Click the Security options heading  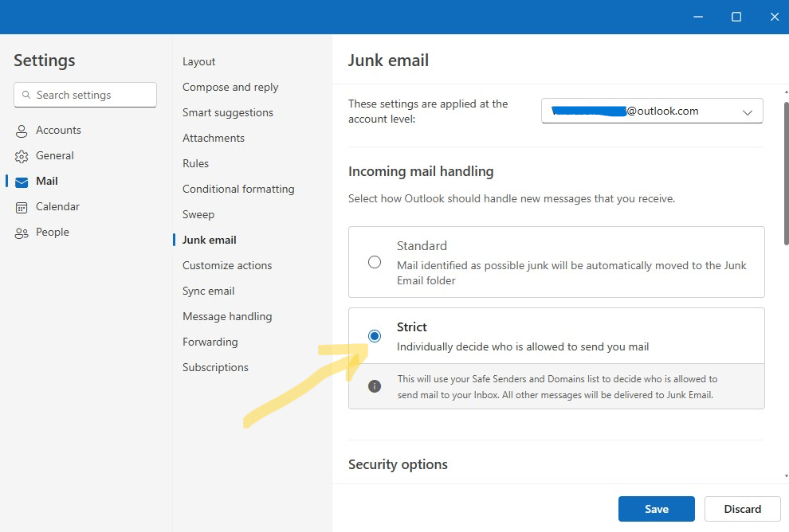coord(398,464)
